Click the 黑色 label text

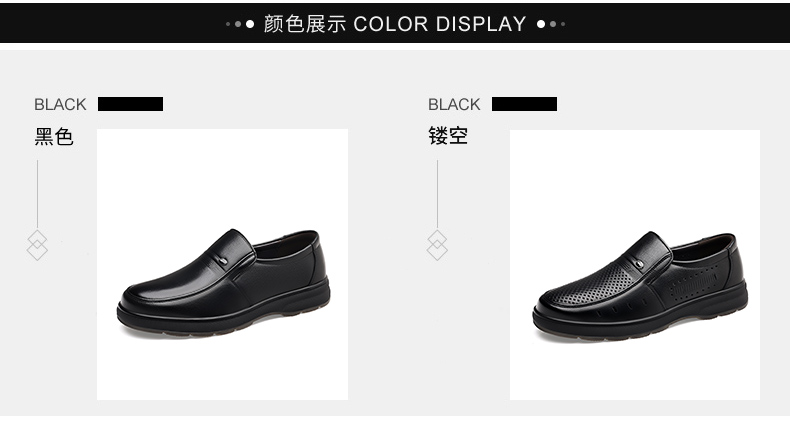point(54,136)
